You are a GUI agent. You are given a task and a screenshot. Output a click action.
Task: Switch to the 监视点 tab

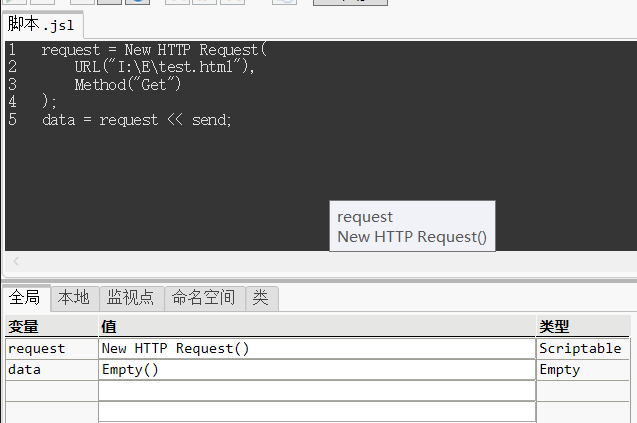[130, 298]
